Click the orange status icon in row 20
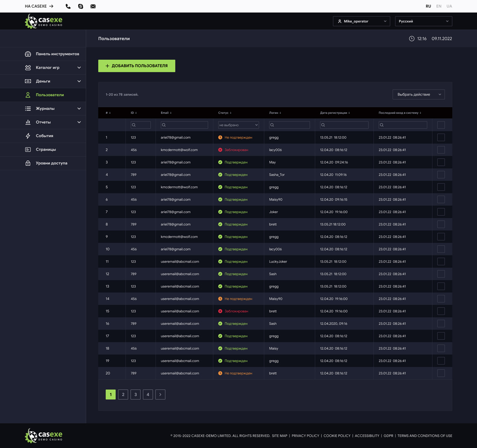477x448 pixels. 220,373
